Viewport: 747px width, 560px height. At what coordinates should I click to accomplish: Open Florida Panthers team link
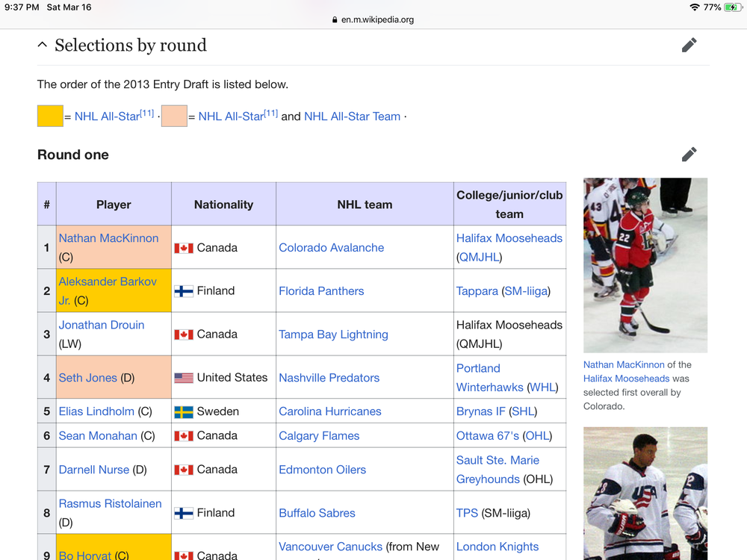point(321,291)
